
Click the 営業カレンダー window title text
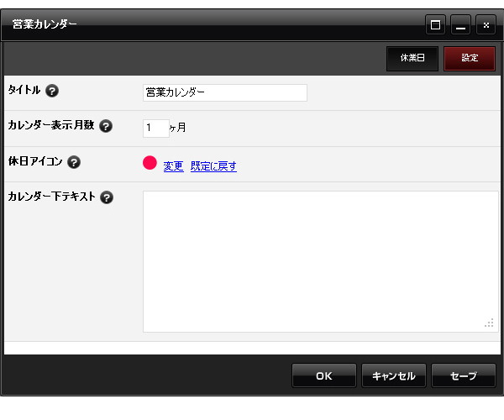(x=45, y=24)
